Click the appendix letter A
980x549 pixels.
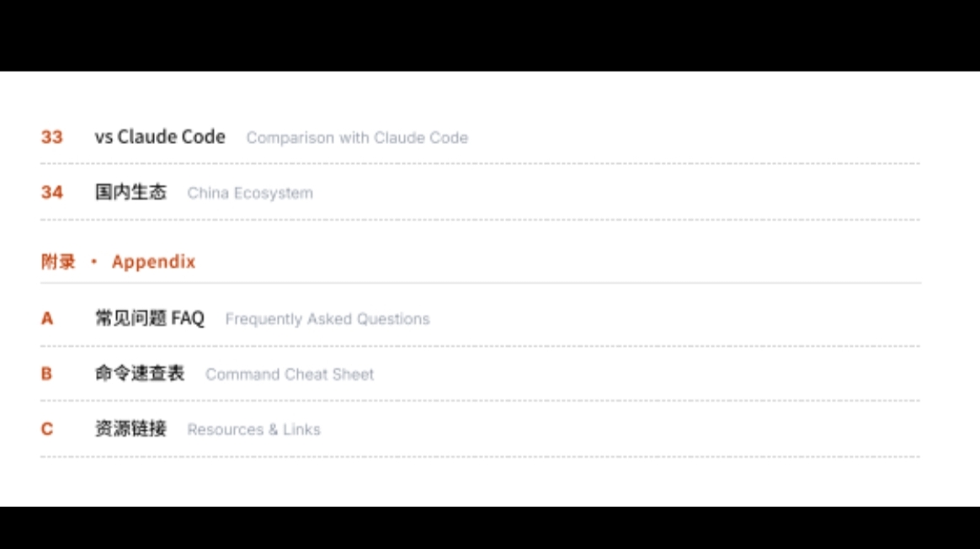pyautogui.click(x=47, y=318)
